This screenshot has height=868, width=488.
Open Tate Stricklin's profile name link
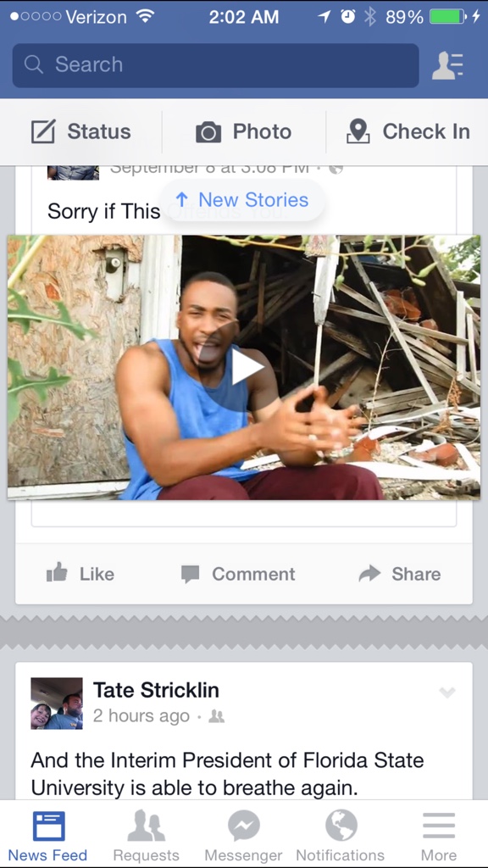156,690
